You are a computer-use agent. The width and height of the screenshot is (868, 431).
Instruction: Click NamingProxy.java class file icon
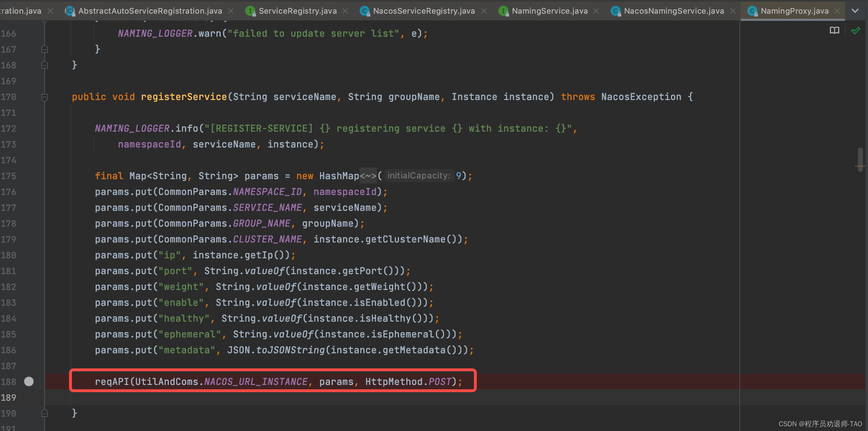tap(752, 11)
